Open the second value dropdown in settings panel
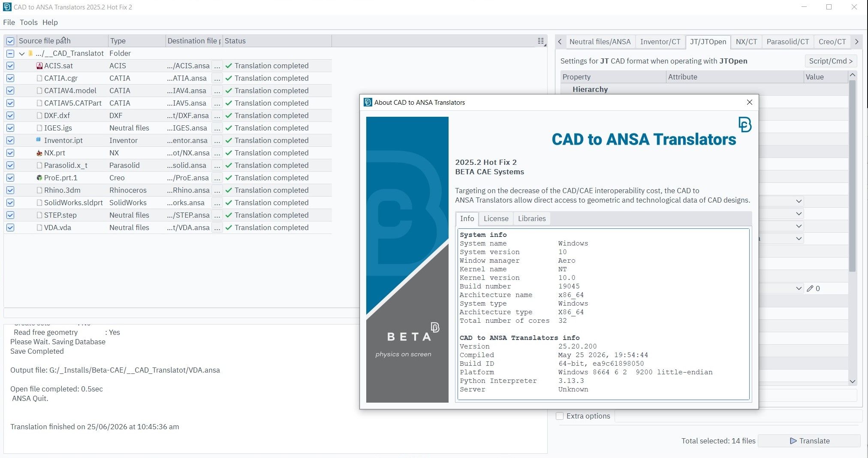The height and width of the screenshot is (458, 868). click(x=799, y=214)
